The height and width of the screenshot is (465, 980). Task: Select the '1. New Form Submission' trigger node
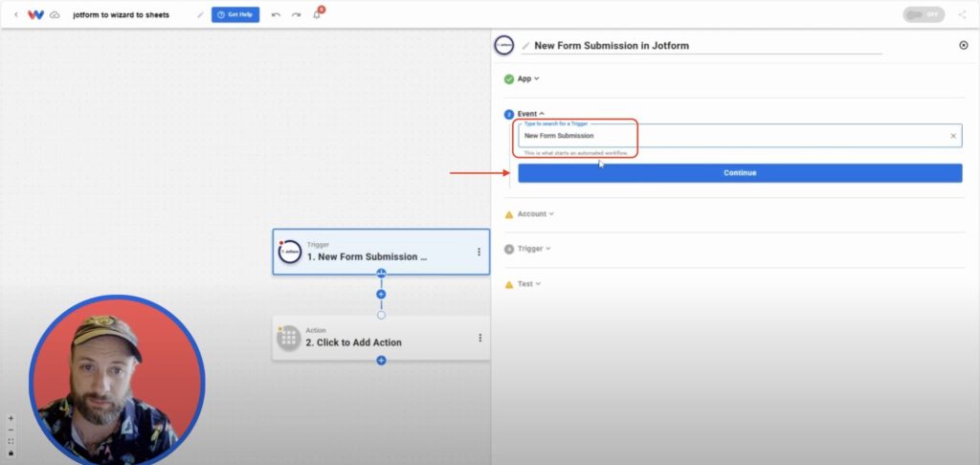pos(381,252)
